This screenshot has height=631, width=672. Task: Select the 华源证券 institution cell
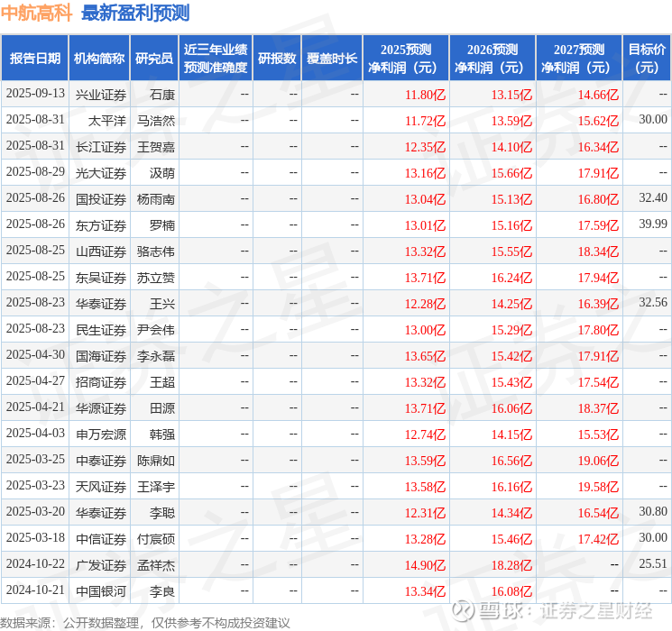pos(101,408)
